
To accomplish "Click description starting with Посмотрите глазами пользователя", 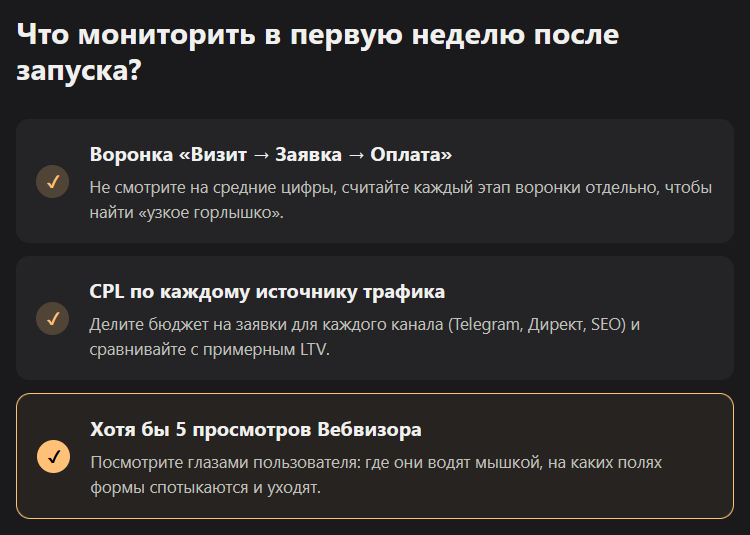I will coord(376,475).
